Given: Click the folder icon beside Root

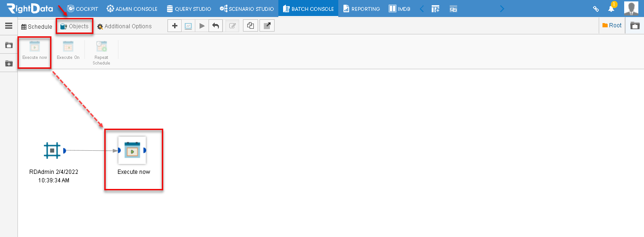Looking at the screenshot, I should pos(635,26).
